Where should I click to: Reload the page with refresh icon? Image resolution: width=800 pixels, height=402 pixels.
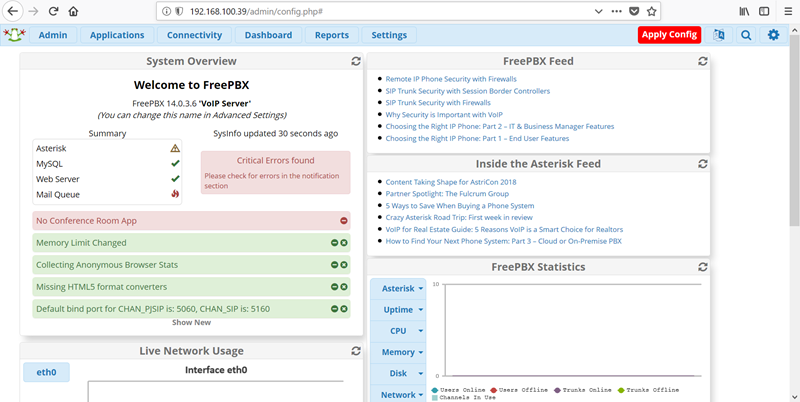click(54, 11)
